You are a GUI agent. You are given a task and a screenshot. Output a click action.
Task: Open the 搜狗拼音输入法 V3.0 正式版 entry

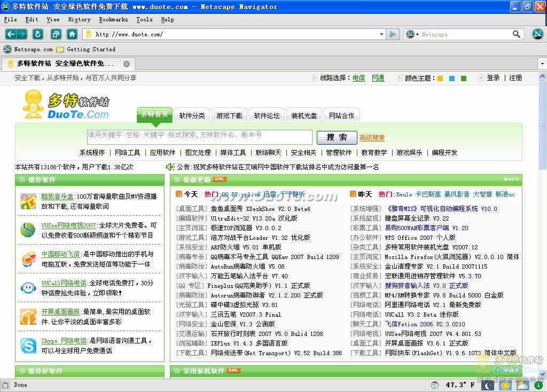coord(426,286)
